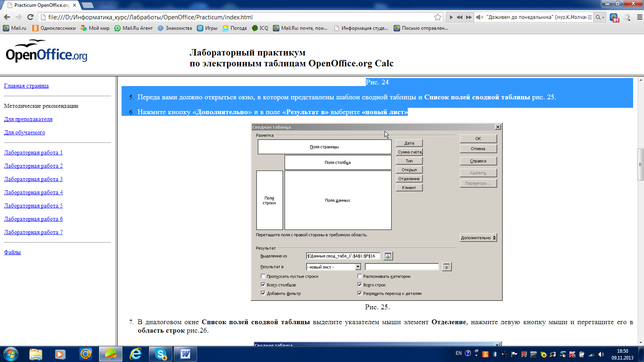Open the Для обучаемого link

click(25, 132)
